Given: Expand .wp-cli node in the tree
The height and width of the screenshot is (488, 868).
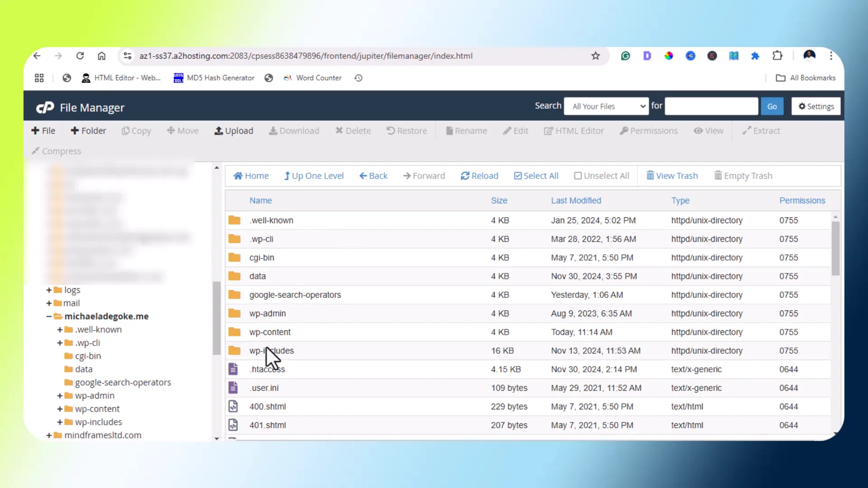Looking at the screenshot, I should [60, 343].
